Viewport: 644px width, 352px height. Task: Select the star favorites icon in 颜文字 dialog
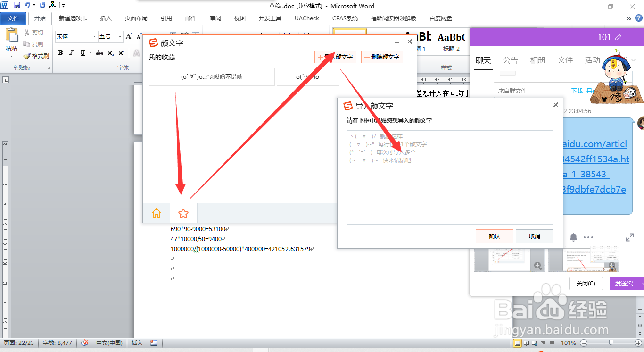[x=182, y=213]
